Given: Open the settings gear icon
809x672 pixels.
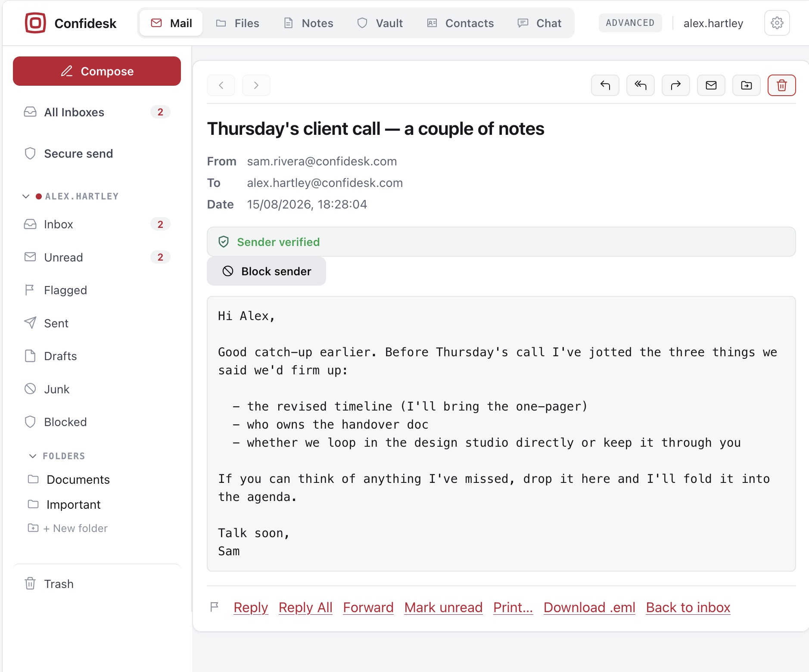Looking at the screenshot, I should tap(777, 23).
